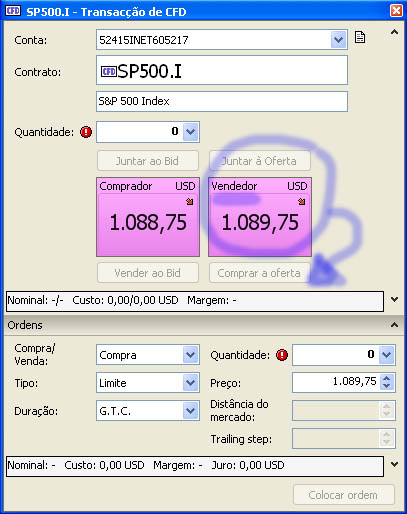Viewport: 407px width, 514px height.
Task: Open the Duração G.T.C. dropdown
Action: (x=191, y=411)
